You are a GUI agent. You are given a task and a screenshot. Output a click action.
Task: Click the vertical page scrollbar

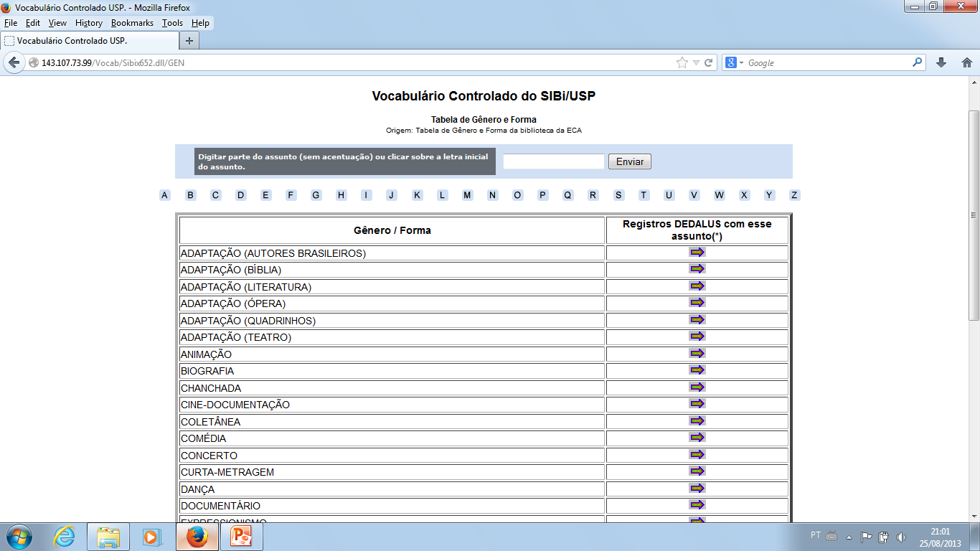tap(974, 215)
